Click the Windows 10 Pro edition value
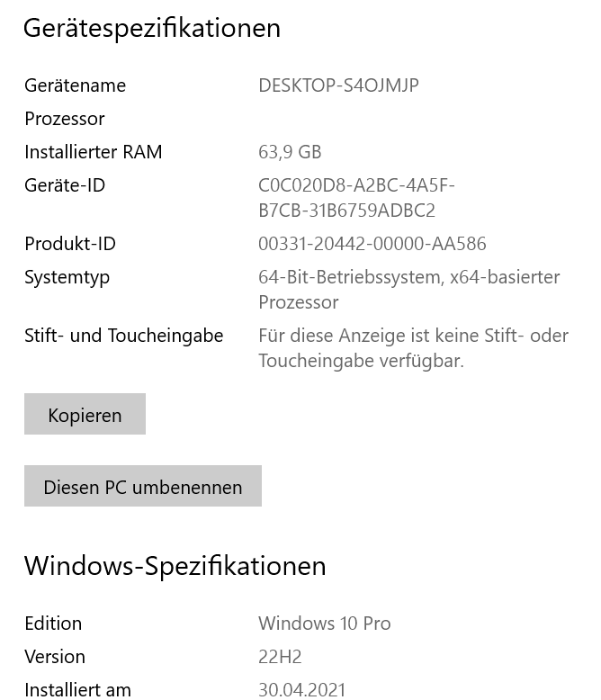 (324, 624)
